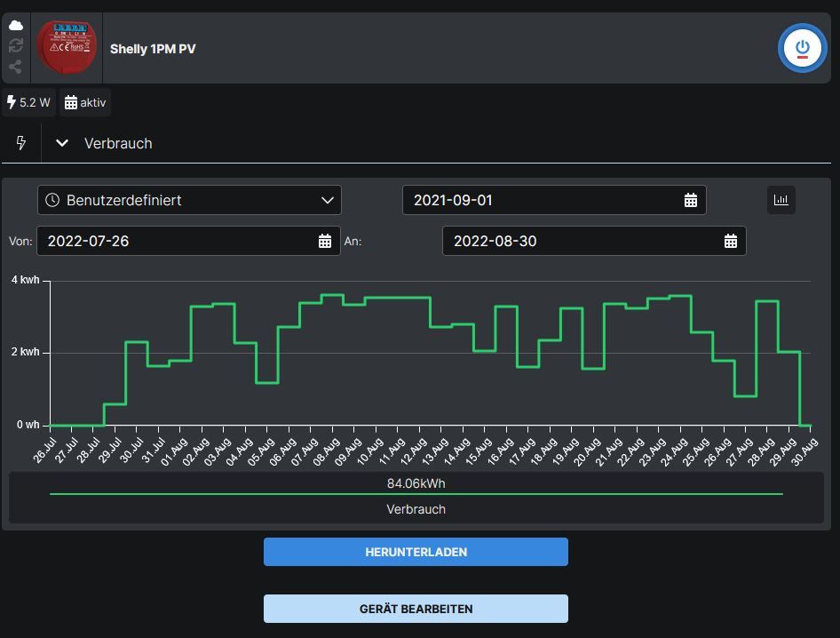Click the HERUNTERLADEN download button
The image size is (840, 638).
pyautogui.click(x=416, y=552)
